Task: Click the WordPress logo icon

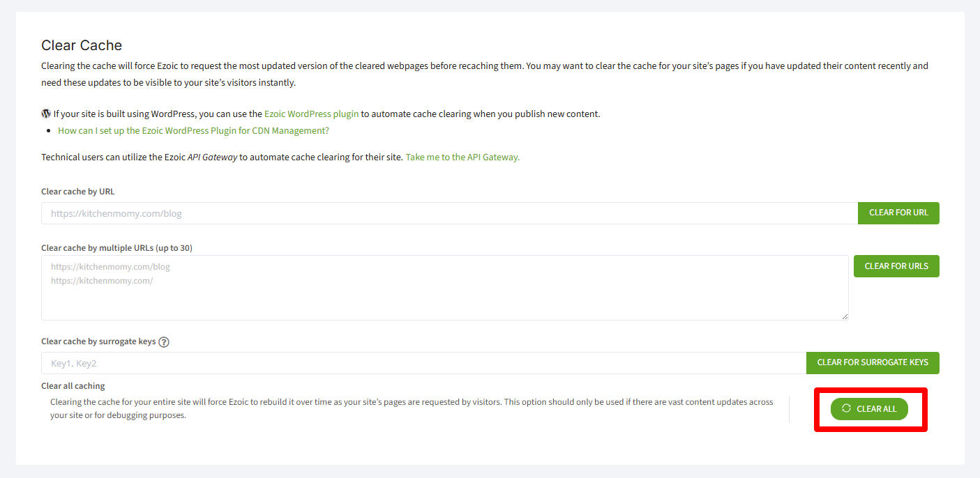Action: coord(46,114)
